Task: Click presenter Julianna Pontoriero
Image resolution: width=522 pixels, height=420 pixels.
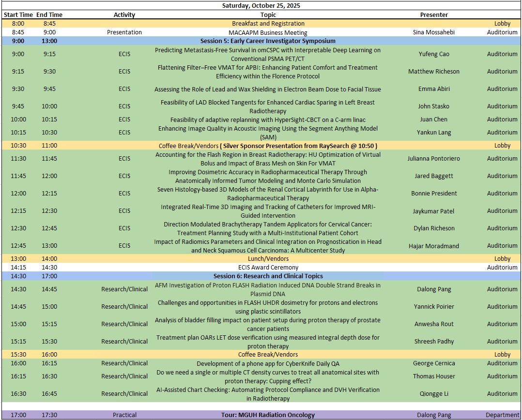Action: (x=434, y=159)
